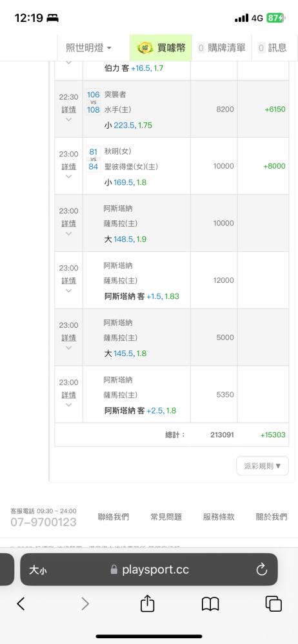
Task: Show open tabs with tabs icon
Action: 273,604
